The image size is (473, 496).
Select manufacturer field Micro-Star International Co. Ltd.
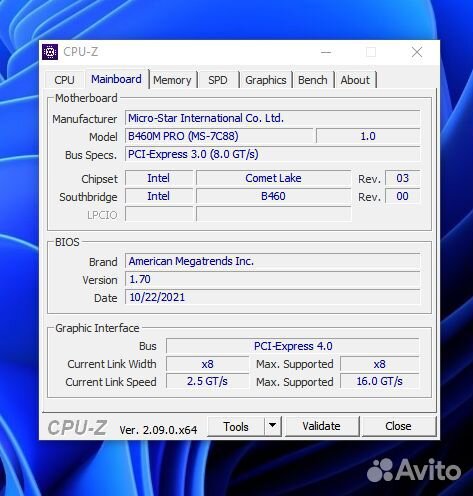tap(272, 118)
